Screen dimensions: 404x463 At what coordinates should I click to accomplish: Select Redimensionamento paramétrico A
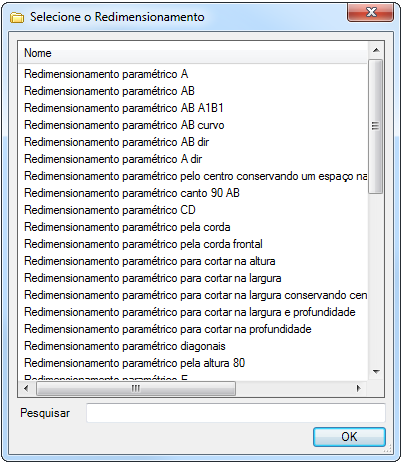click(106, 74)
